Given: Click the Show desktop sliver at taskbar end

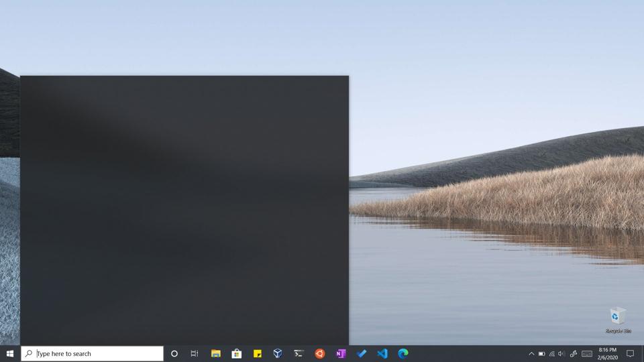Looking at the screenshot, I should pos(643,353).
